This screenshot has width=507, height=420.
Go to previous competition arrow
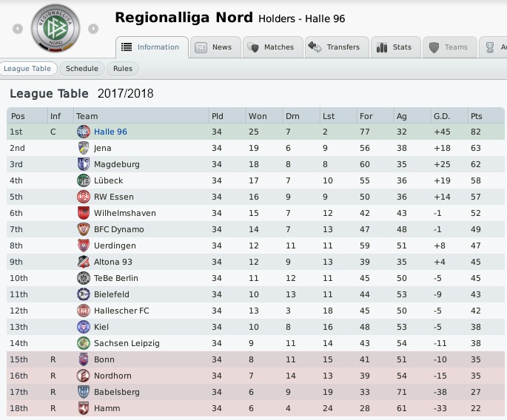tap(18, 29)
